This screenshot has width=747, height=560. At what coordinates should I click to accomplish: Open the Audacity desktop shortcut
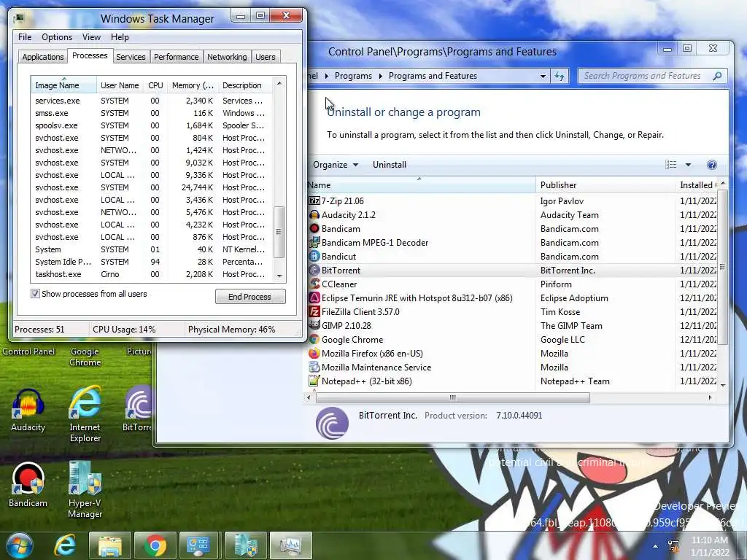pyautogui.click(x=28, y=410)
